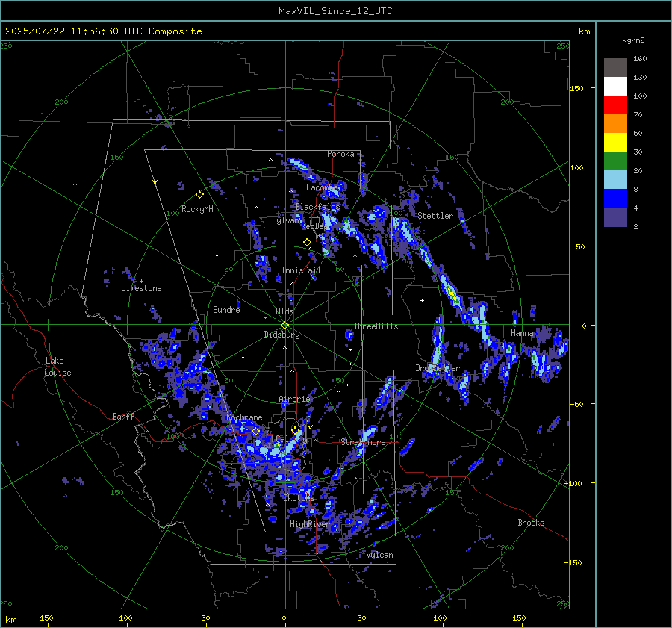Select the Cochrane label
The image size is (672, 628).
click(244, 417)
